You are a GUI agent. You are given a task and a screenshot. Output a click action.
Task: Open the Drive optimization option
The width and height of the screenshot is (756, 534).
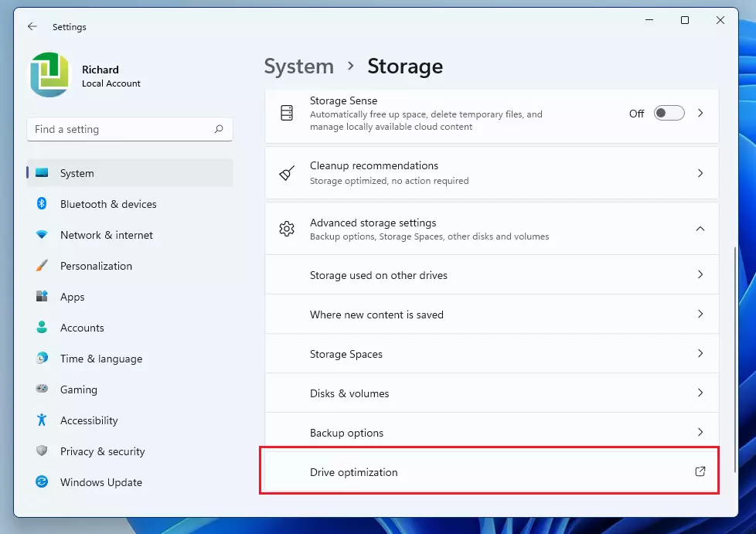pyautogui.click(x=492, y=472)
